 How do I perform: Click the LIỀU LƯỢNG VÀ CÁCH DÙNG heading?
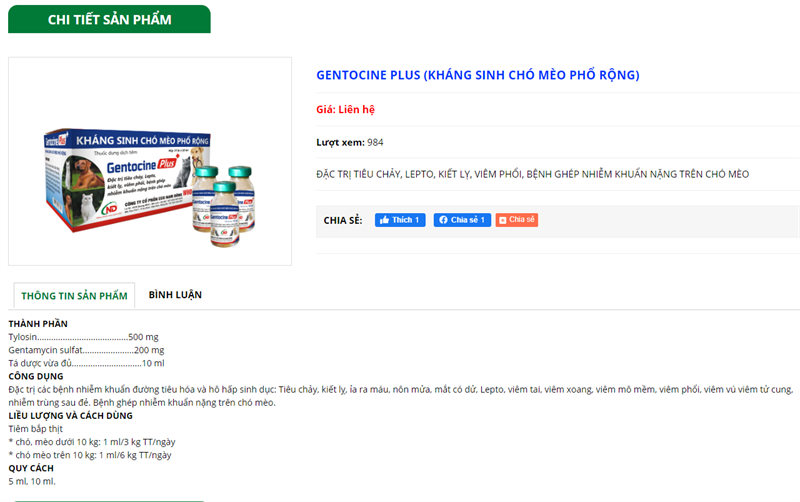70,416
